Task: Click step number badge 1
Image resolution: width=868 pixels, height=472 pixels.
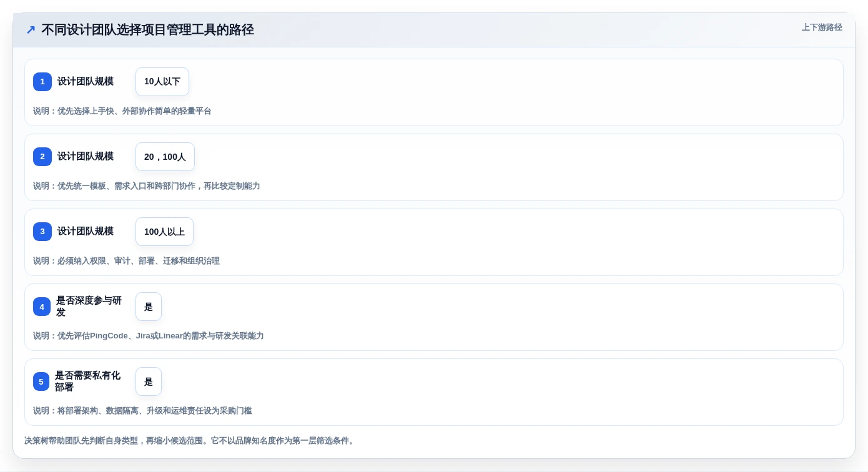Action: click(x=42, y=82)
